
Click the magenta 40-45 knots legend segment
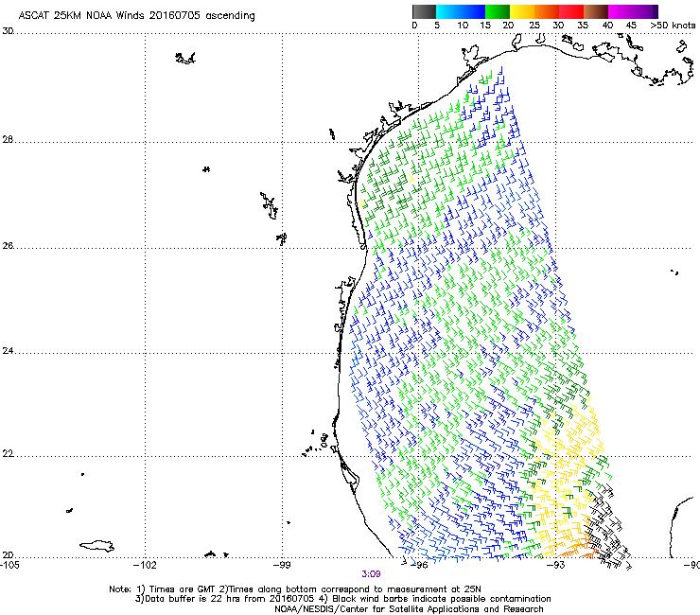click(x=621, y=11)
